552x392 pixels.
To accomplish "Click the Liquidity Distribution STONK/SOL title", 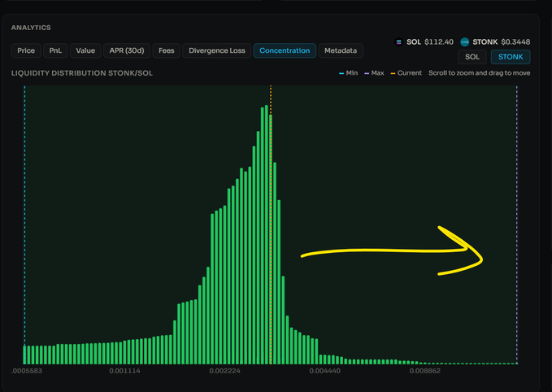I will 82,73.
